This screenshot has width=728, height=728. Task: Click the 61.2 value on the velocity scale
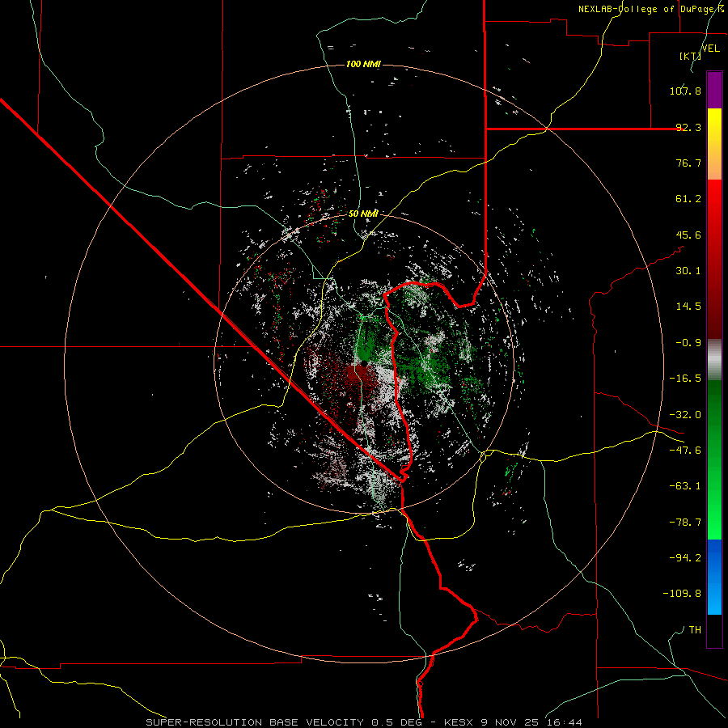(x=688, y=199)
